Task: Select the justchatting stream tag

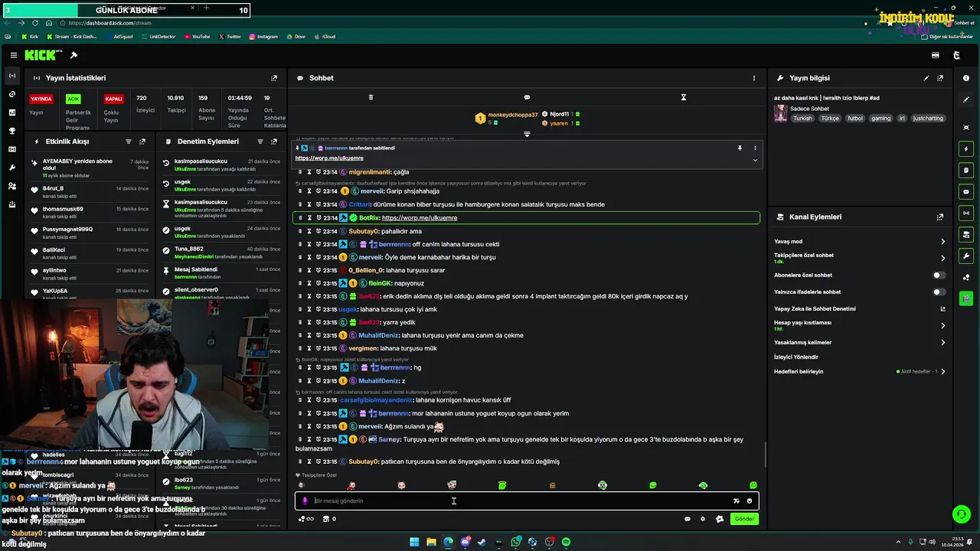Action: pos(929,119)
